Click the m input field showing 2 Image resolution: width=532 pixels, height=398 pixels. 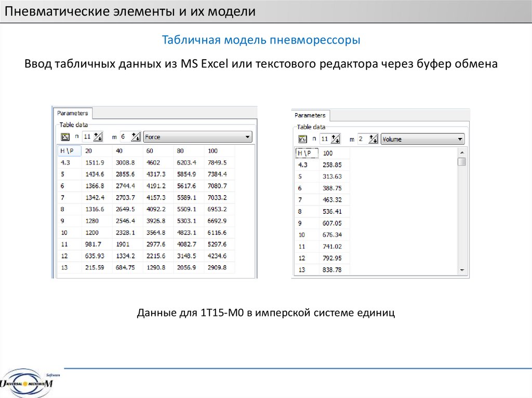coord(362,139)
